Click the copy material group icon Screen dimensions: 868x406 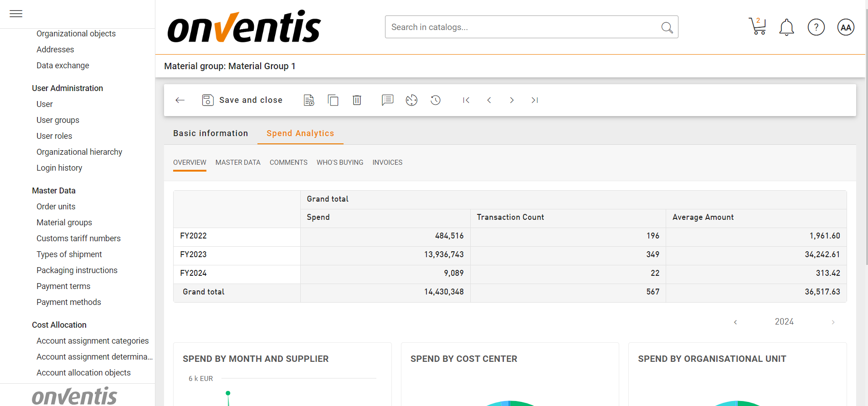pyautogui.click(x=333, y=100)
